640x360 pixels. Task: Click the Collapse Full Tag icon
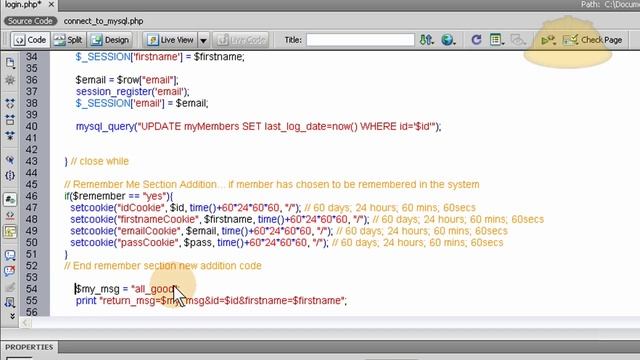[x=10, y=103]
